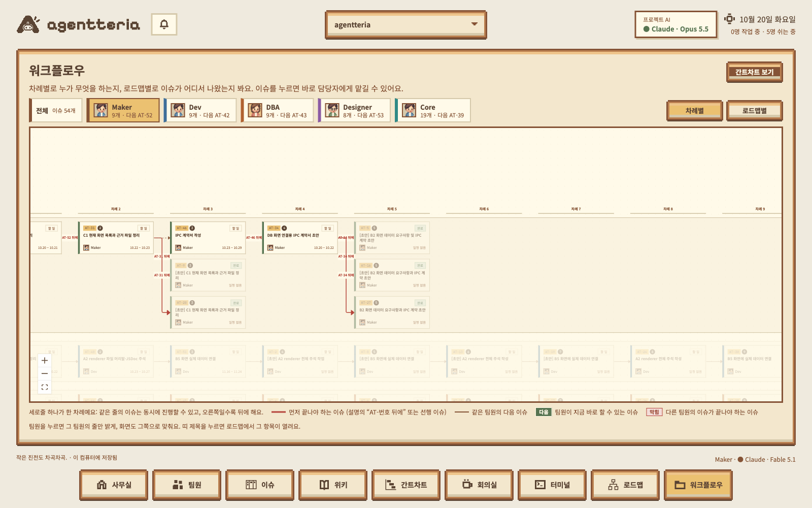812x508 pixels.
Task: Switch to the 로드맵별 view
Action: pyautogui.click(x=754, y=111)
